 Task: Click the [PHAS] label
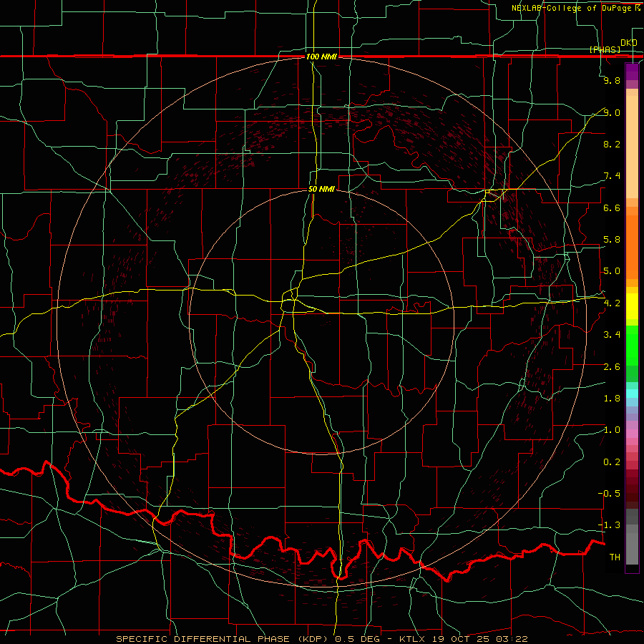[605, 49]
